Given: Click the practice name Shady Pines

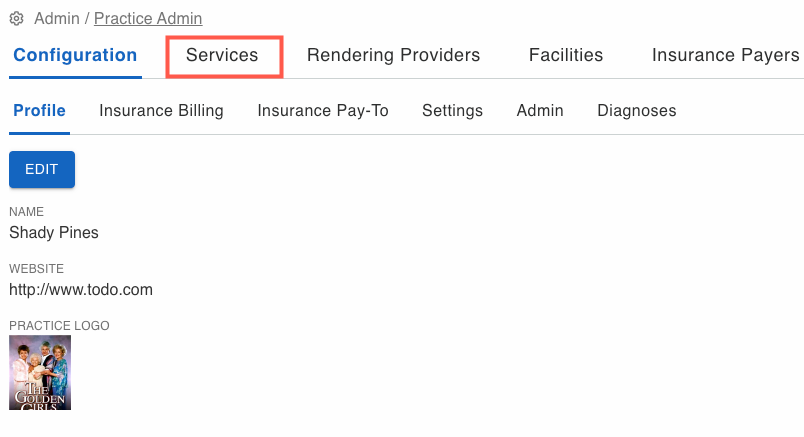Looking at the screenshot, I should click(x=54, y=233).
